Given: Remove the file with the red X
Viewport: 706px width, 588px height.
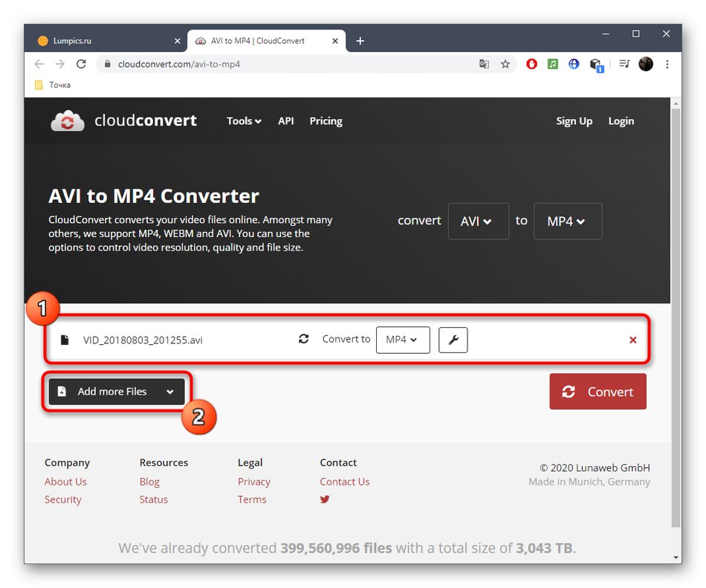Looking at the screenshot, I should pos(632,340).
